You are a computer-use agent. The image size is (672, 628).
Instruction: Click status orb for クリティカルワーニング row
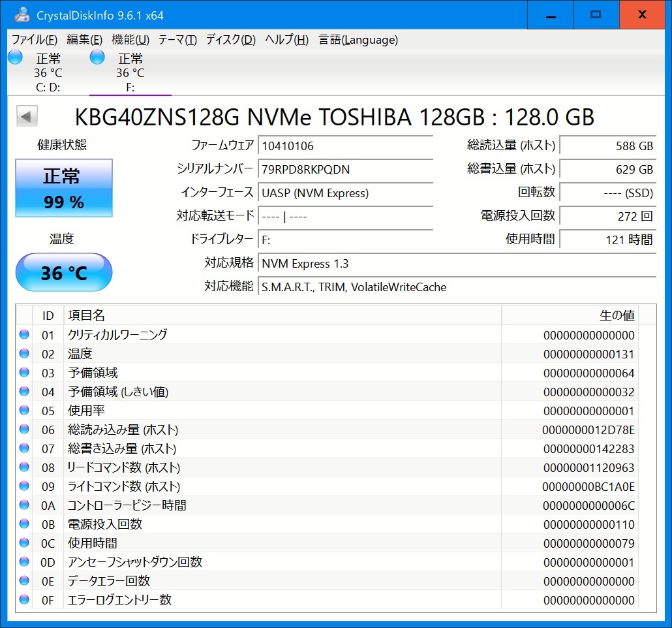click(x=25, y=335)
